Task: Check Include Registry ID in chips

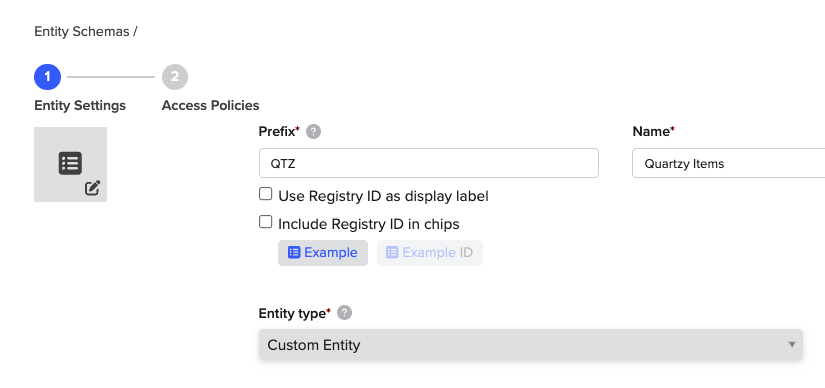Action: [x=266, y=222]
